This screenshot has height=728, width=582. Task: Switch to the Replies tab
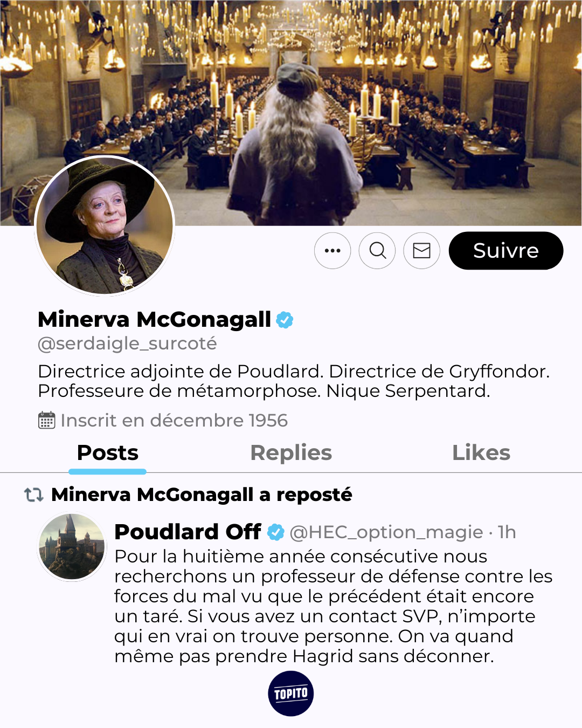tap(291, 453)
